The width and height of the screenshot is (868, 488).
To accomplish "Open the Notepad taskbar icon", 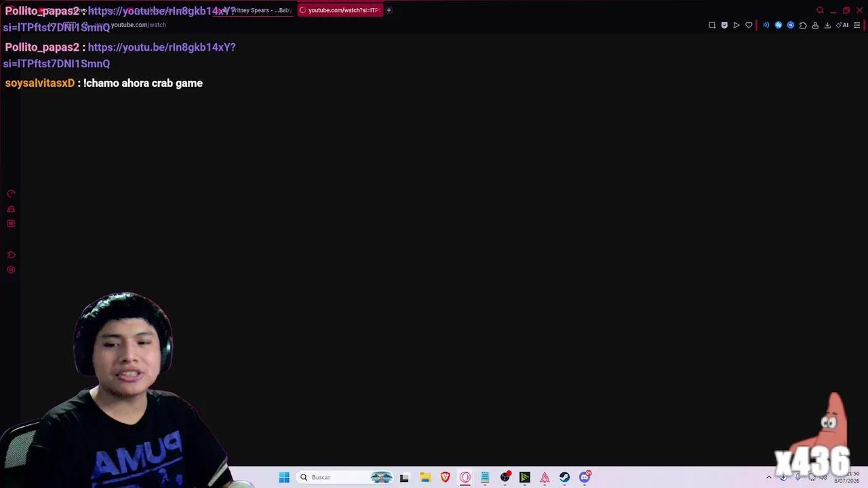I will pyautogui.click(x=485, y=477).
